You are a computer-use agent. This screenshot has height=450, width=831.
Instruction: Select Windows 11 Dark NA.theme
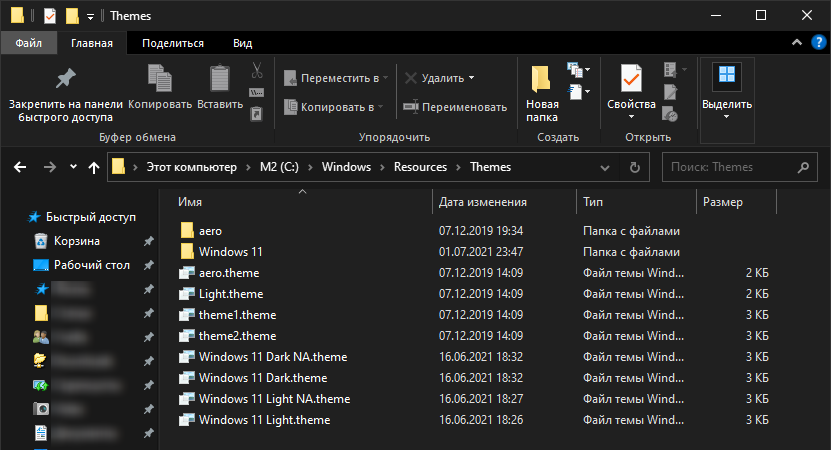(263, 357)
